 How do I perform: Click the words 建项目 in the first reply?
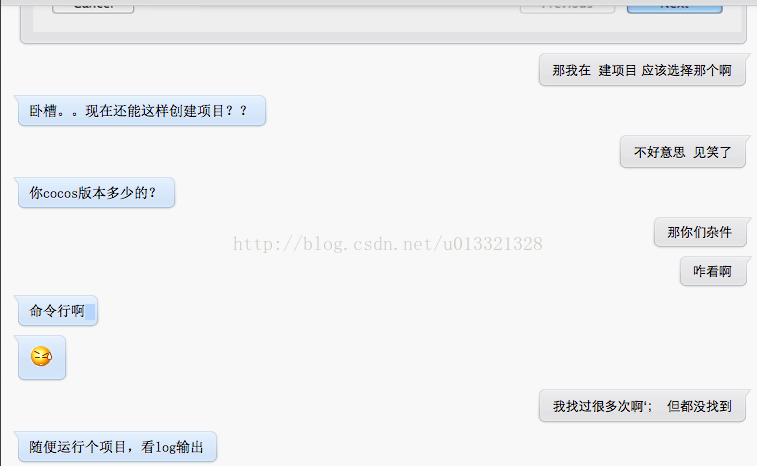click(617, 71)
